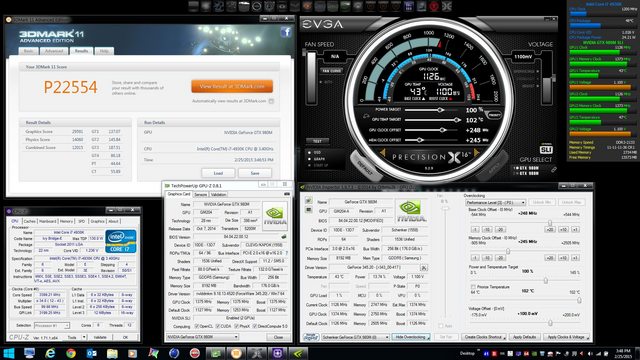The image size is (640, 360).
Task: Toggle CUDA checkbox in GPU-Z
Action: 218,326
